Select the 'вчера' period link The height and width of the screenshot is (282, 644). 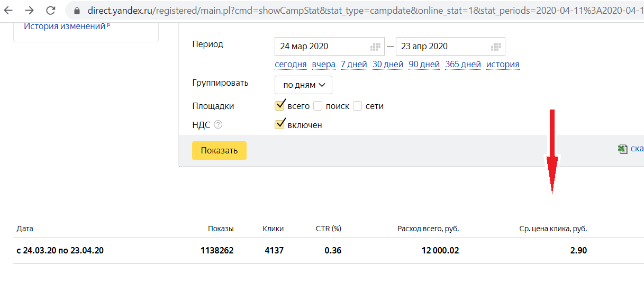tap(324, 65)
